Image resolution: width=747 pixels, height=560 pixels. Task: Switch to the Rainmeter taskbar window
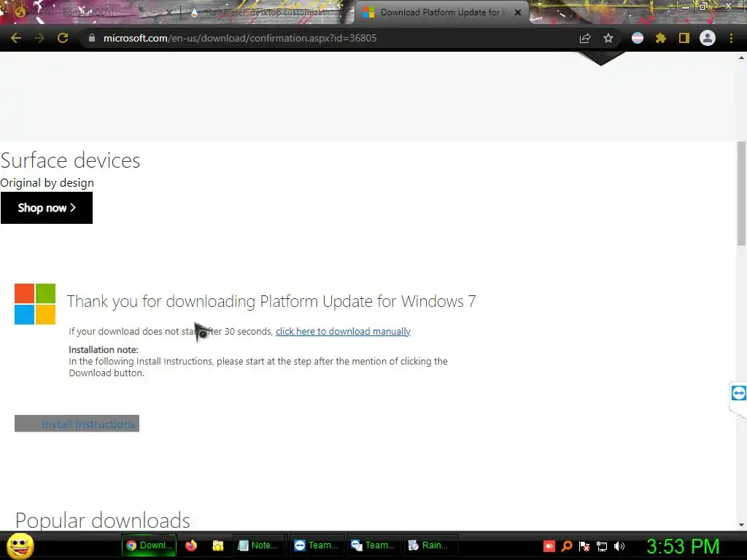pos(430,545)
